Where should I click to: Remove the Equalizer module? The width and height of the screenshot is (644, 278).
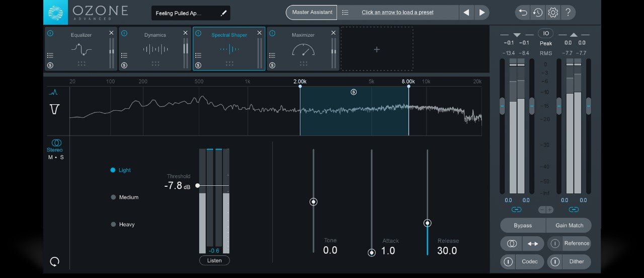(111, 33)
